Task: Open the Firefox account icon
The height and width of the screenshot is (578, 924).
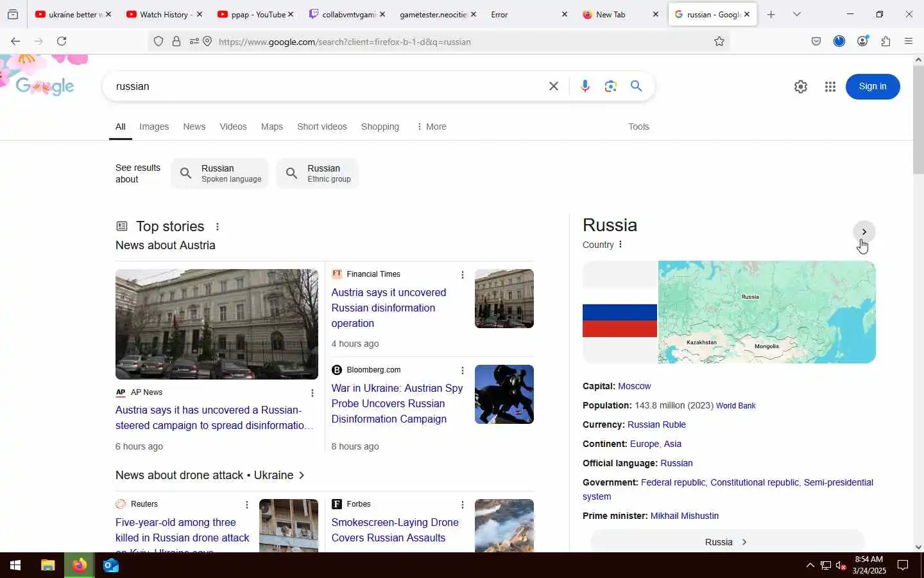Action: click(862, 41)
